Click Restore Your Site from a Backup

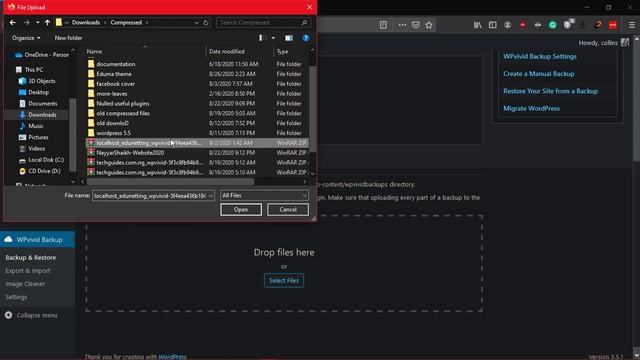(550, 91)
